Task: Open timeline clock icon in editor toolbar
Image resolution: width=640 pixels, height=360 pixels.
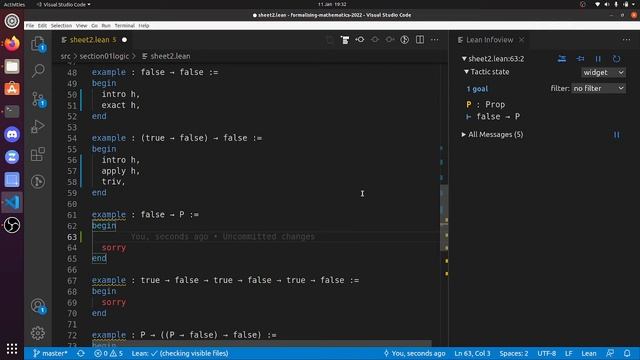Action: pos(404,40)
